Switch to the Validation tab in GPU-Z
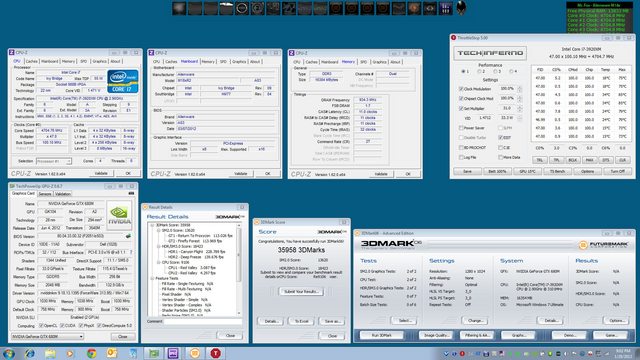This screenshot has width=640, height=360. click(62, 194)
